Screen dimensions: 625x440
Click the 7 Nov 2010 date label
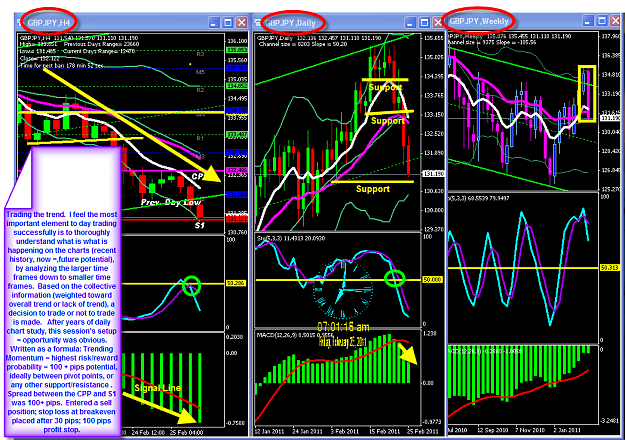pyautogui.click(x=530, y=430)
